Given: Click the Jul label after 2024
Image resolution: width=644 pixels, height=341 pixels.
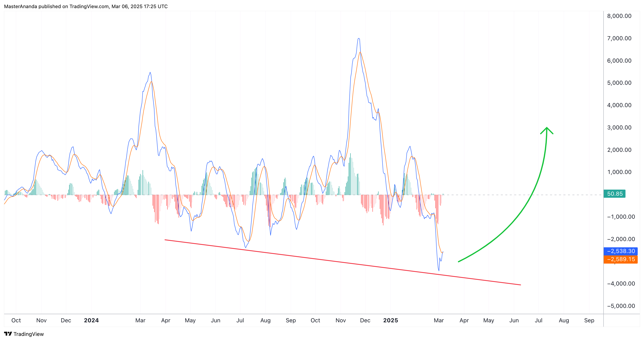Looking at the screenshot, I should click(x=240, y=320).
